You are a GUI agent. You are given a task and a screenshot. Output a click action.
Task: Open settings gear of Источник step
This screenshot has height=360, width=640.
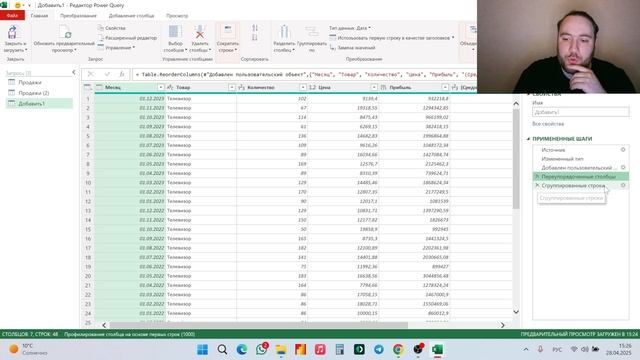[623, 150]
